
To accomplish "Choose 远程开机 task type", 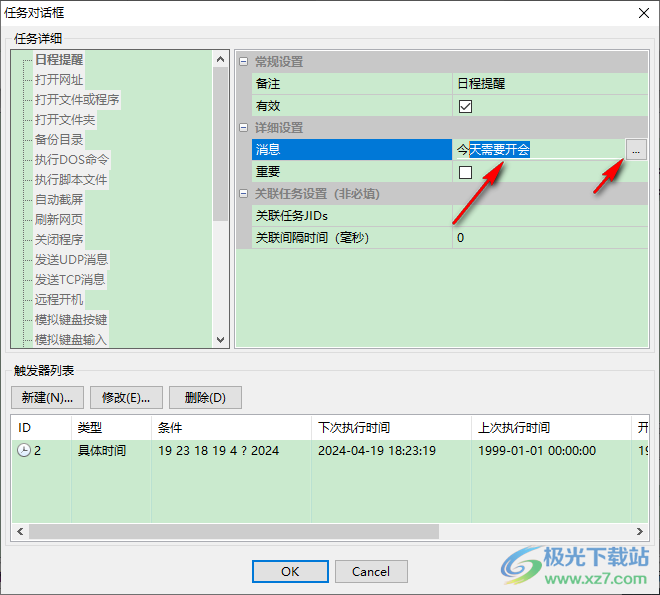I will tap(59, 300).
